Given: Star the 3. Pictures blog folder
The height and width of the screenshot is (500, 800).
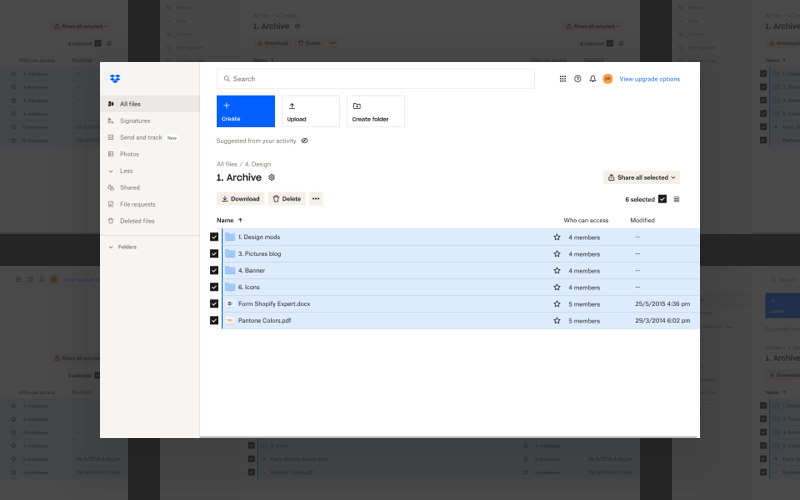Looking at the screenshot, I should click(x=557, y=254).
